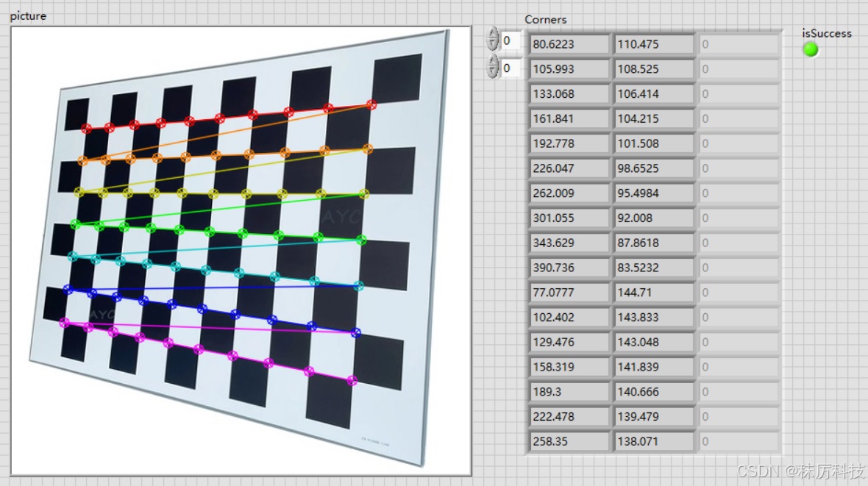Select the Corners cell showing 129.476
Screen dimensions: 868x486
[x=569, y=342]
